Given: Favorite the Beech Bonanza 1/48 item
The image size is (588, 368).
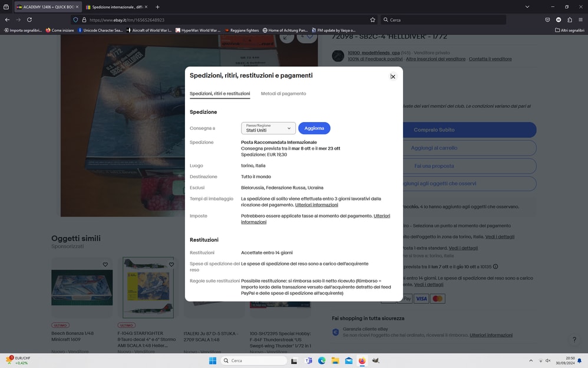Looking at the screenshot, I should pyautogui.click(x=105, y=264).
